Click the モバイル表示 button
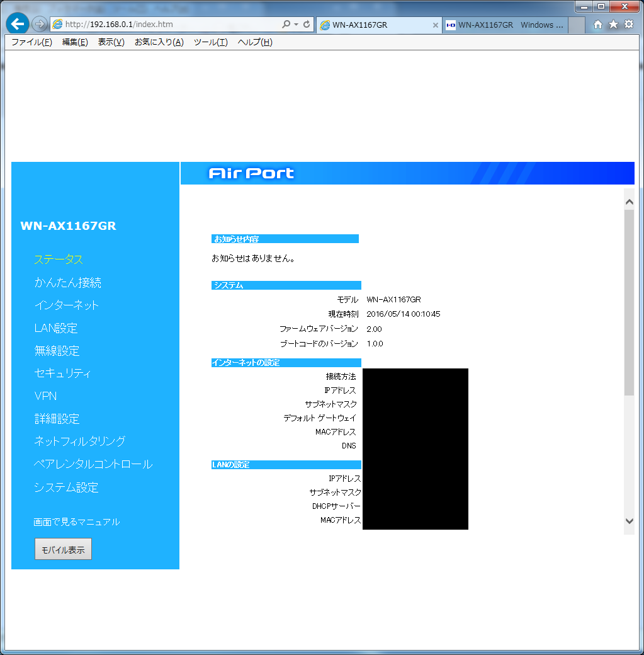 tap(63, 549)
